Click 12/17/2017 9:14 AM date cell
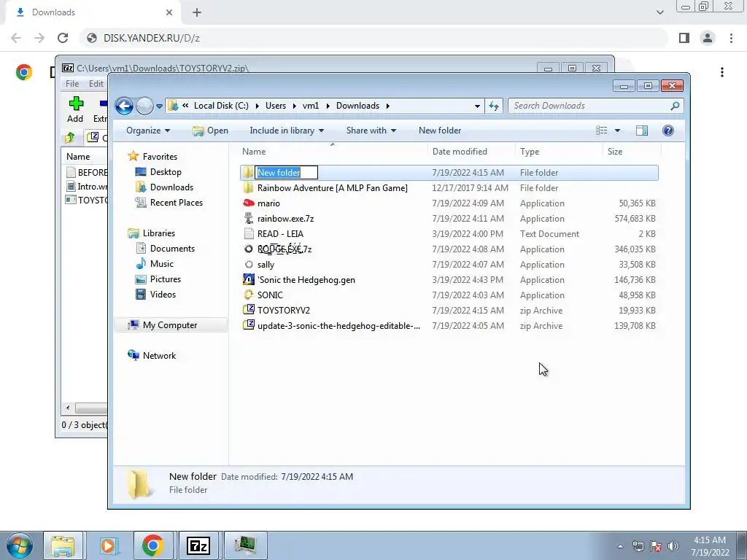 tap(470, 187)
